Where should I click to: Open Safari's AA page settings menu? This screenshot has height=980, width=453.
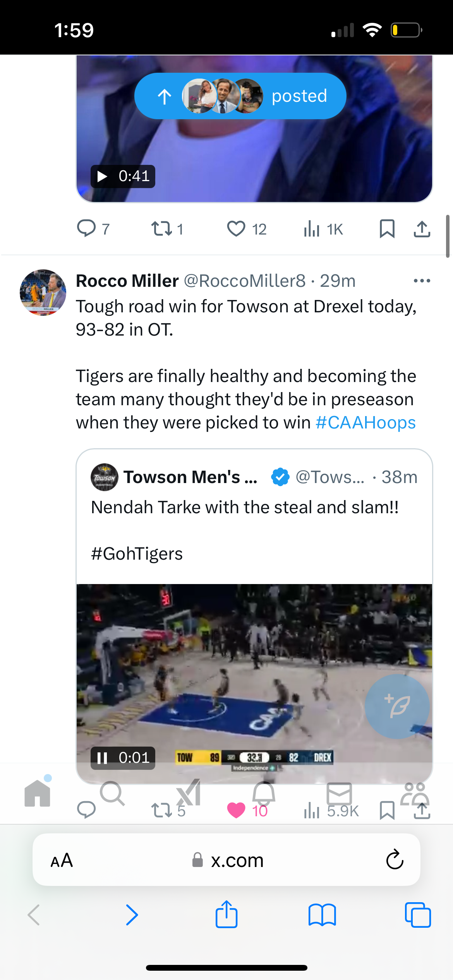tap(62, 860)
